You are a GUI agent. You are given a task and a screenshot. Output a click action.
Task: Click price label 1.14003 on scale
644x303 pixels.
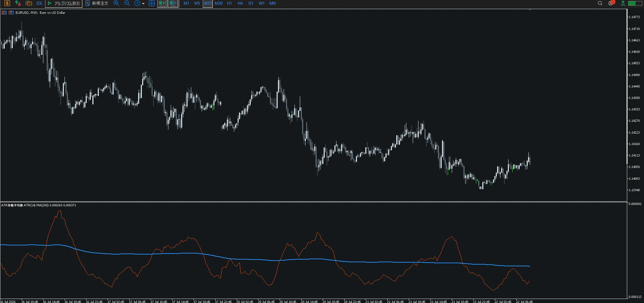pos(635,178)
